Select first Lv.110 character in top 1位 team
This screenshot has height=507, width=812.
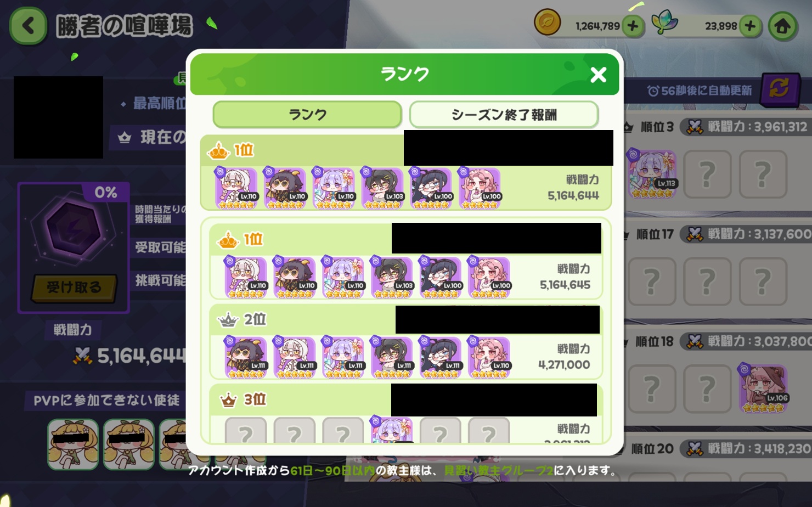(x=236, y=188)
